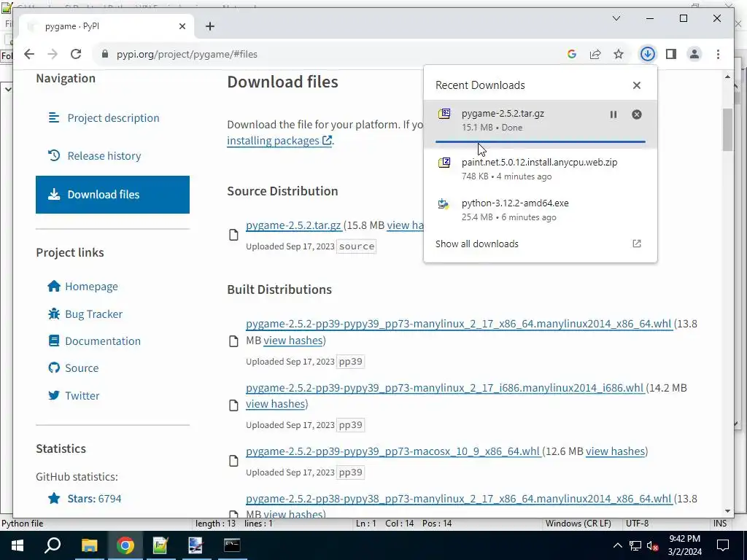Click the pygame download progress bar

pyautogui.click(x=541, y=141)
